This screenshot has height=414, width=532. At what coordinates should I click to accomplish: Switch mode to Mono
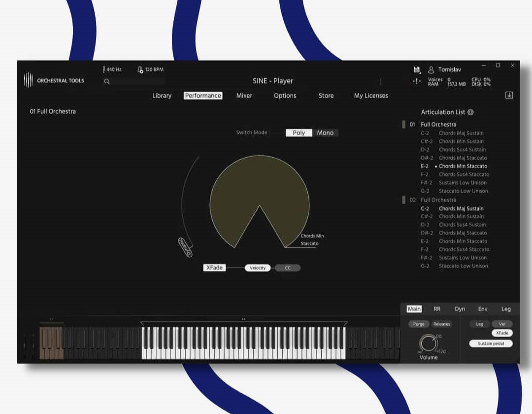tap(325, 133)
